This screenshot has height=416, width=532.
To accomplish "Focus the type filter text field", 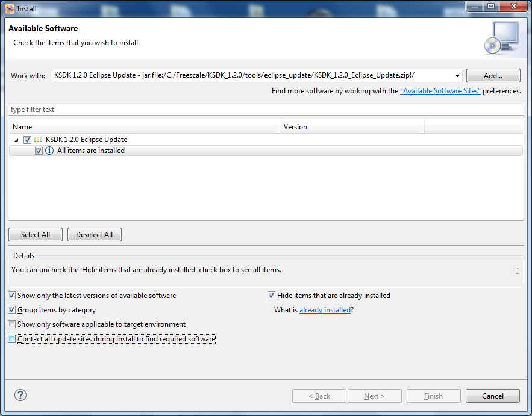I will tap(266, 110).
